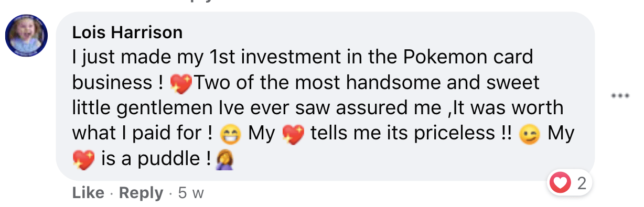Open Lois Harrison's profile picture
644x207 pixels.
point(27,36)
